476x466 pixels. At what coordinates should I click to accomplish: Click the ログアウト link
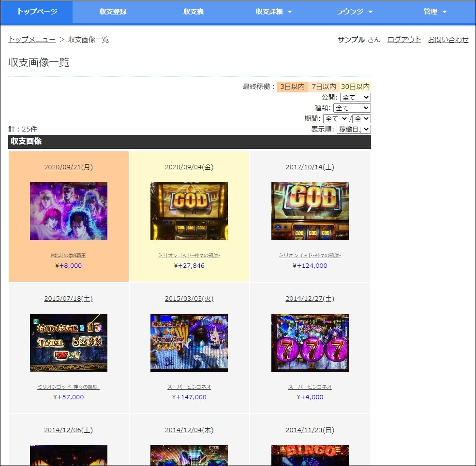tap(404, 40)
